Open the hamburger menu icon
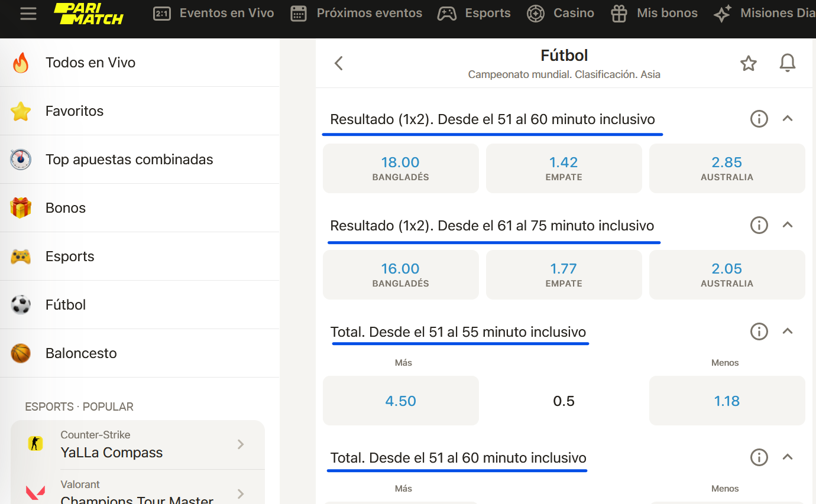This screenshot has height=504, width=816. click(x=28, y=13)
